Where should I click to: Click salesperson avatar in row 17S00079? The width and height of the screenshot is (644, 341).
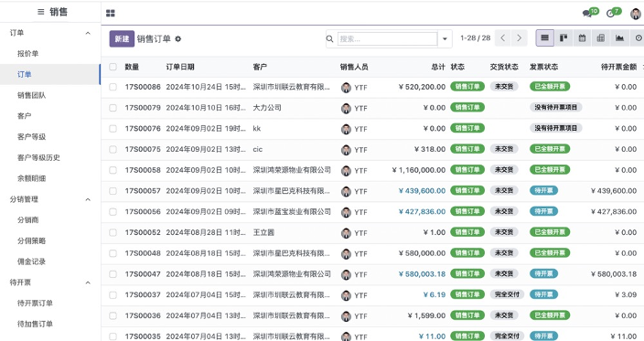tap(346, 108)
